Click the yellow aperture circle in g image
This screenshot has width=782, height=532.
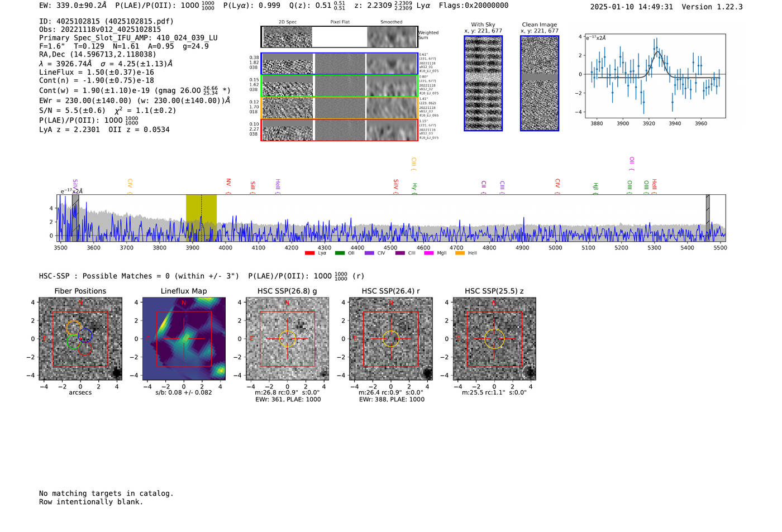pyautogui.click(x=288, y=339)
